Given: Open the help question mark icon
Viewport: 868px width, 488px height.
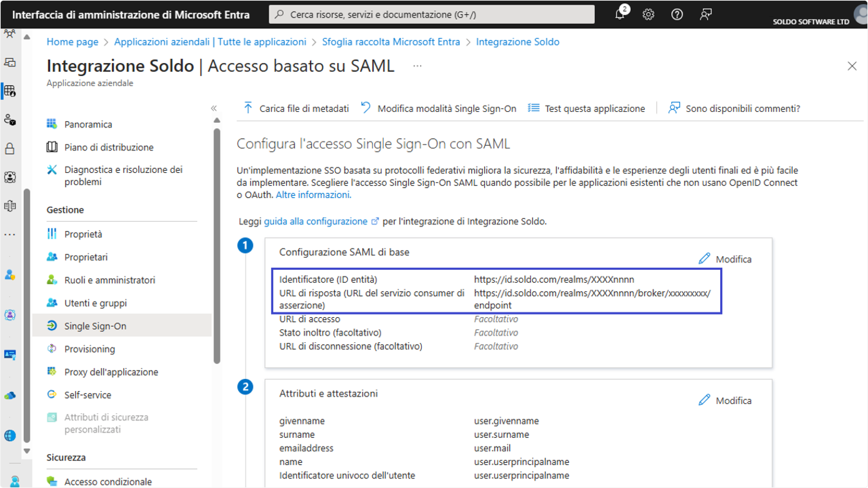Looking at the screenshot, I should (x=677, y=14).
